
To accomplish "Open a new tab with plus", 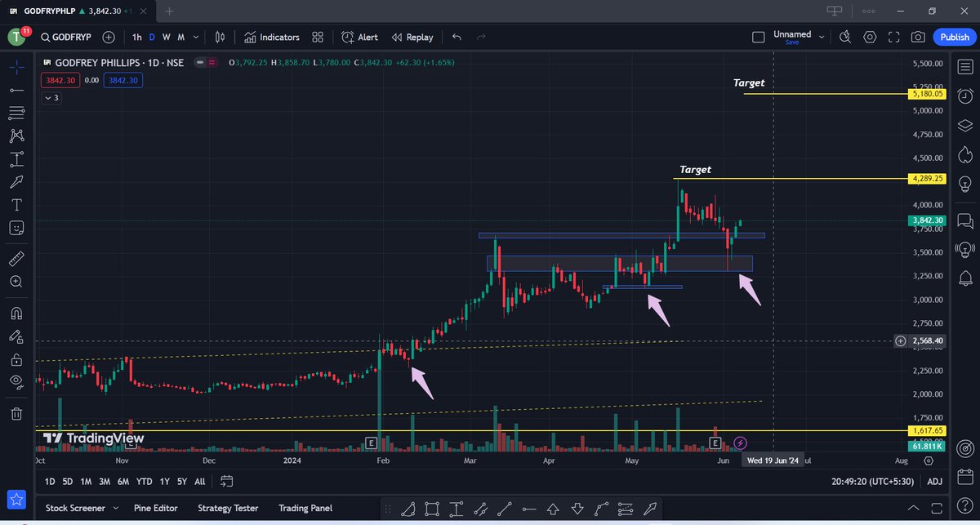I will click(170, 11).
